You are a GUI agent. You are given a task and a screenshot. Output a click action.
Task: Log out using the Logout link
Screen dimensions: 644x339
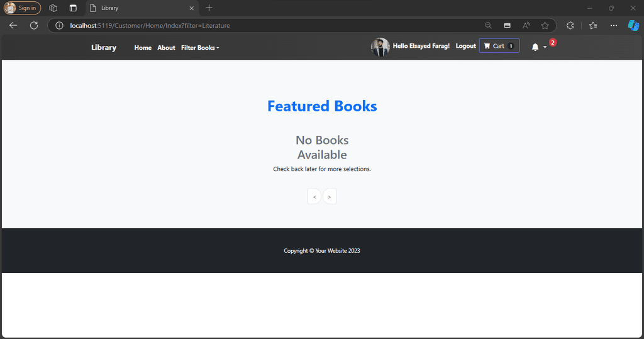point(466,46)
